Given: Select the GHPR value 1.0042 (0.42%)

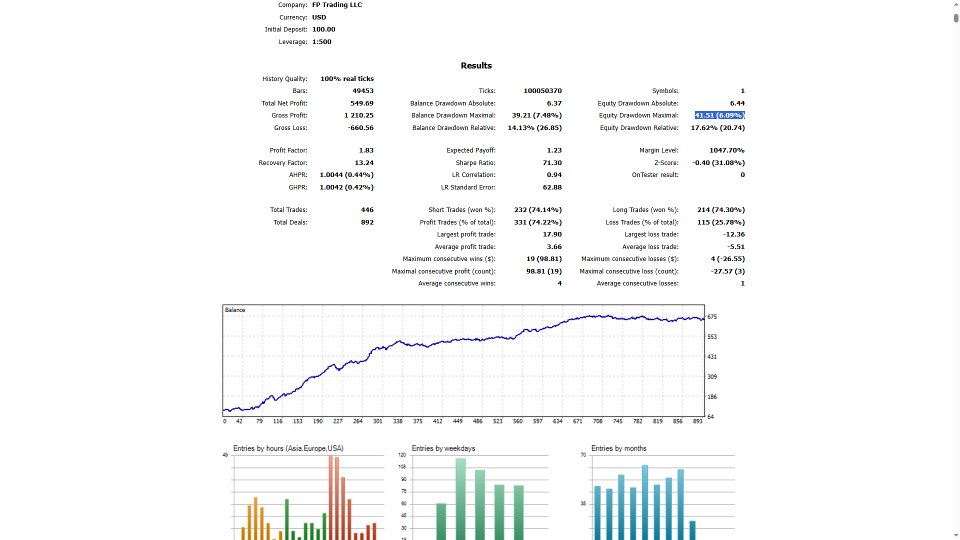Looking at the screenshot, I should 347,187.
